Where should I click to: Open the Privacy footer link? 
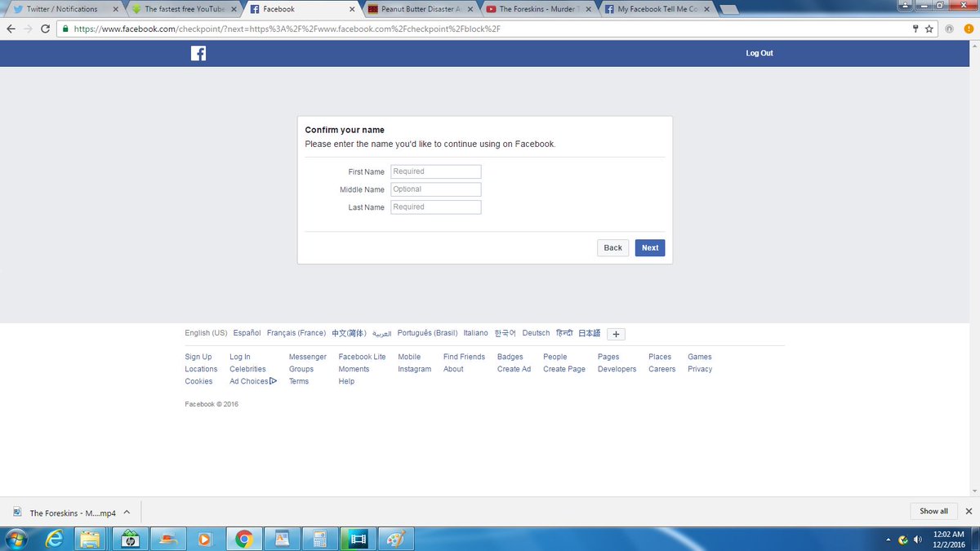point(700,369)
